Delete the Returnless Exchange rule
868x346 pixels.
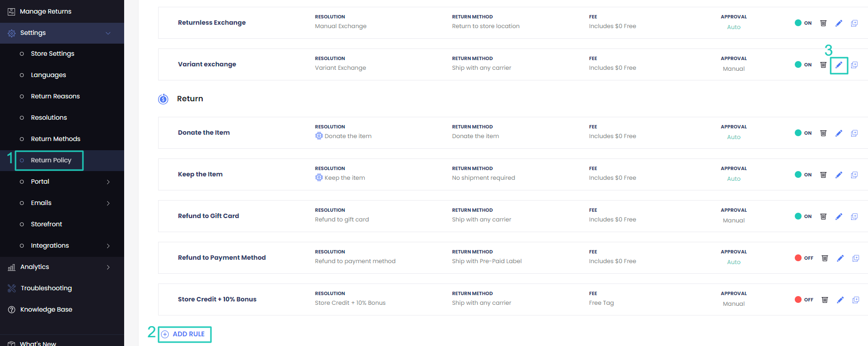pyautogui.click(x=823, y=23)
